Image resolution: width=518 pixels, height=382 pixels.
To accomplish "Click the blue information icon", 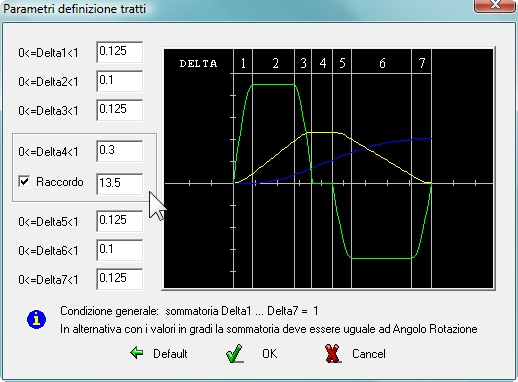I will pyautogui.click(x=36, y=319).
